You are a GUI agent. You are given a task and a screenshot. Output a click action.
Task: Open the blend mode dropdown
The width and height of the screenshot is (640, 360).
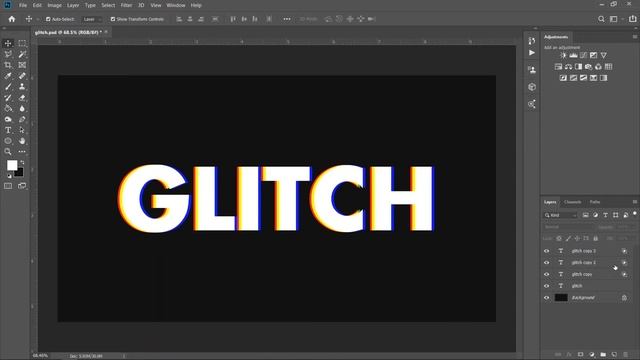point(570,227)
